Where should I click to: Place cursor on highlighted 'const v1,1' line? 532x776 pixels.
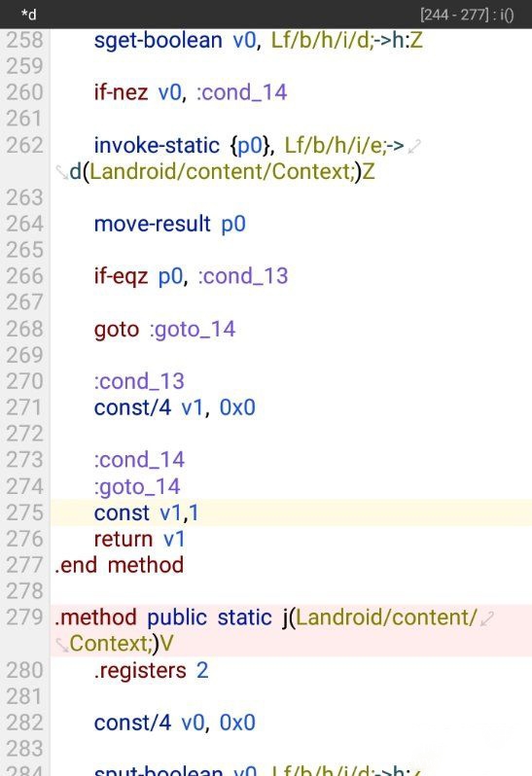pyautogui.click(x=291, y=512)
